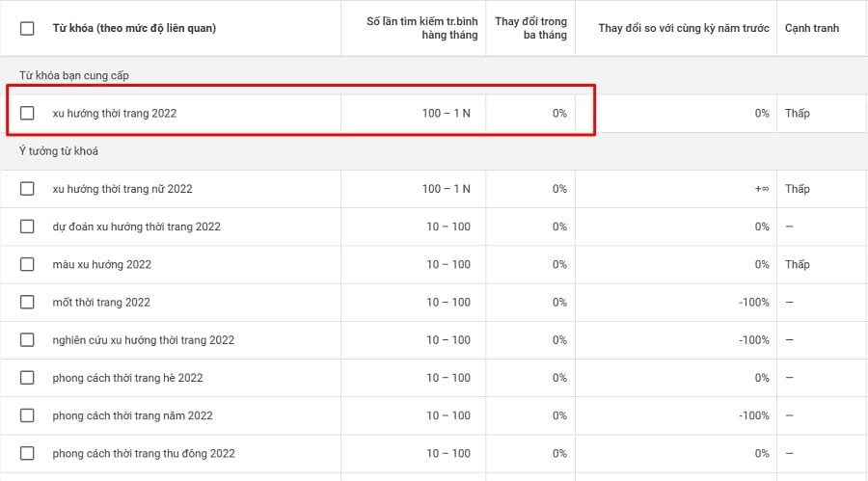This screenshot has height=481, width=868.
Task: Click 'Thay đổi trong ba tháng' column header
Action: pos(530,28)
